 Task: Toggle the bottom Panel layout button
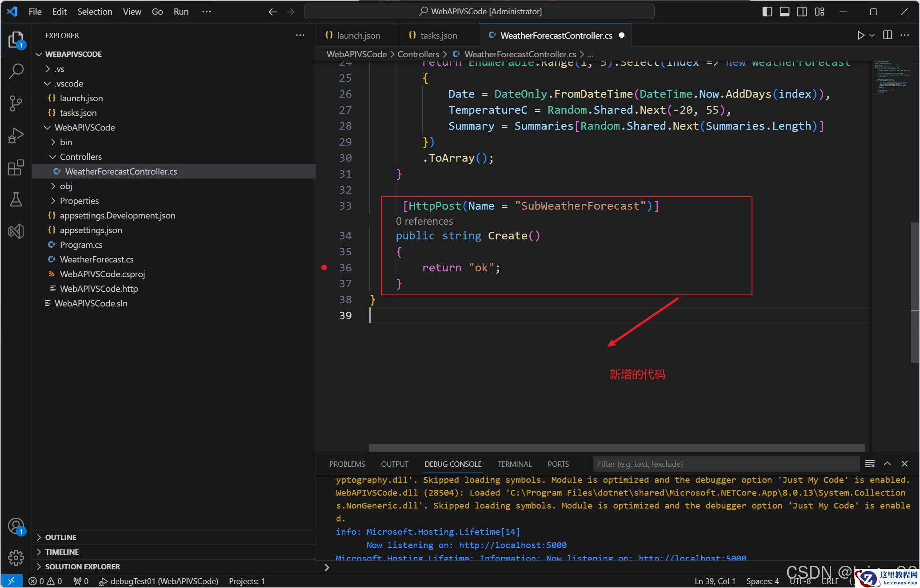coord(784,12)
